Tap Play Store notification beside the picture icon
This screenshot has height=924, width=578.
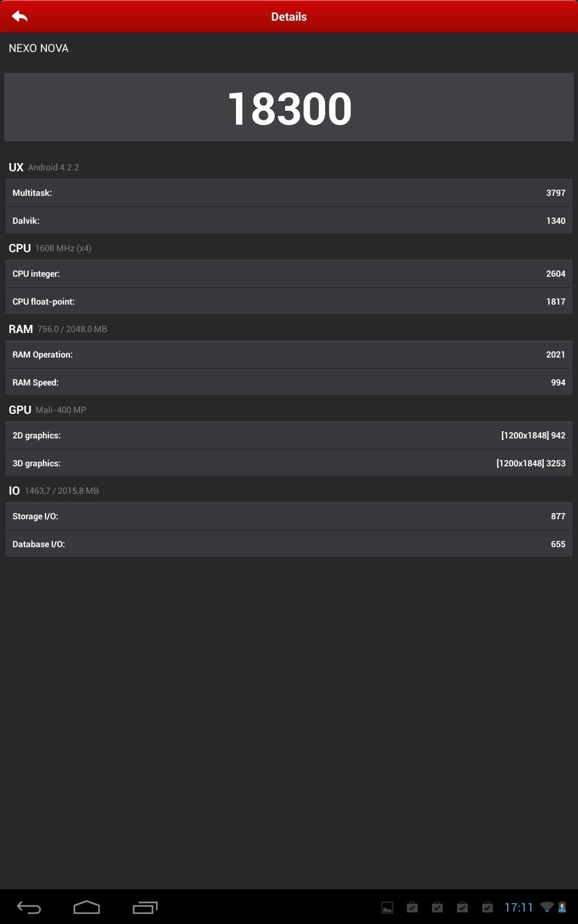click(x=412, y=908)
